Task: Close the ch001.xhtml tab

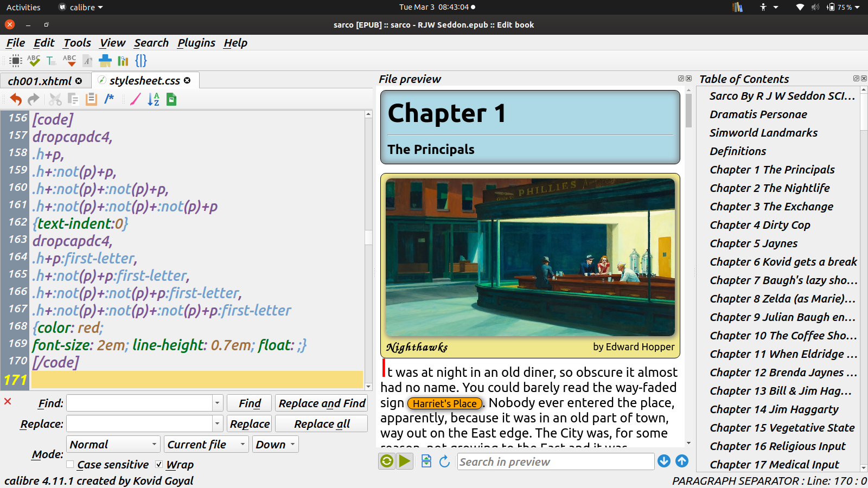Action: click(79, 81)
